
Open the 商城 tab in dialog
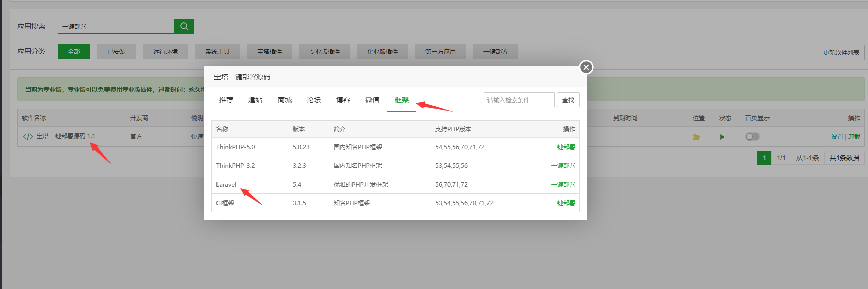(x=284, y=100)
